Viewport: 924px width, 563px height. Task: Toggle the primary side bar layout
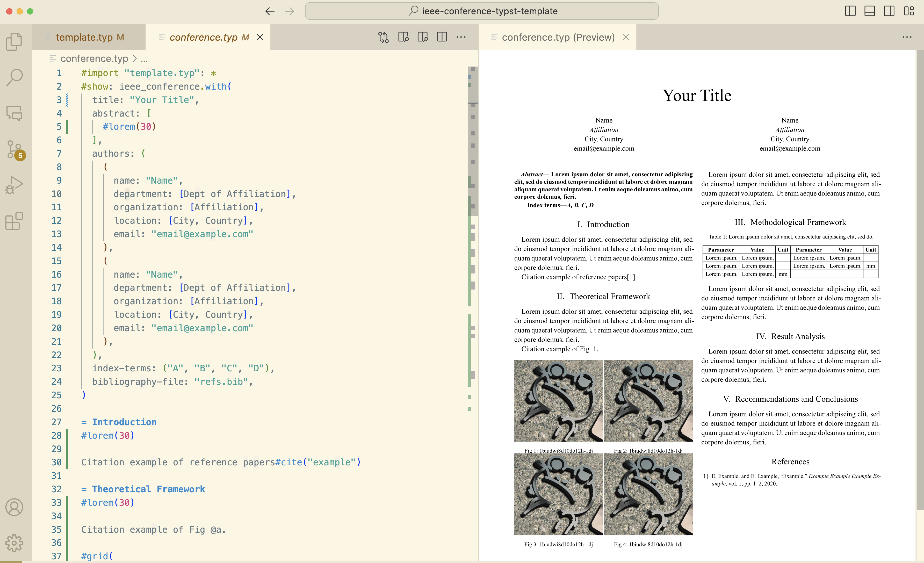click(x=850, y=11)
